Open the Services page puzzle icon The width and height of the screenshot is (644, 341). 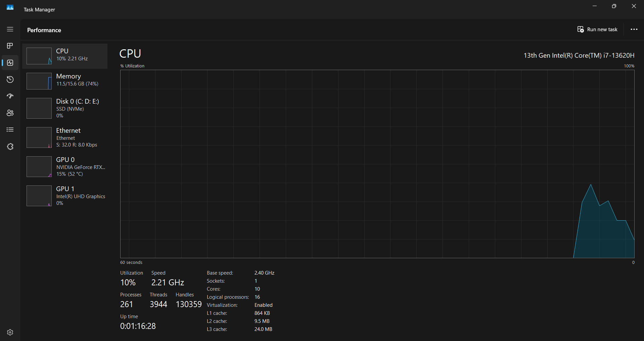10,147
